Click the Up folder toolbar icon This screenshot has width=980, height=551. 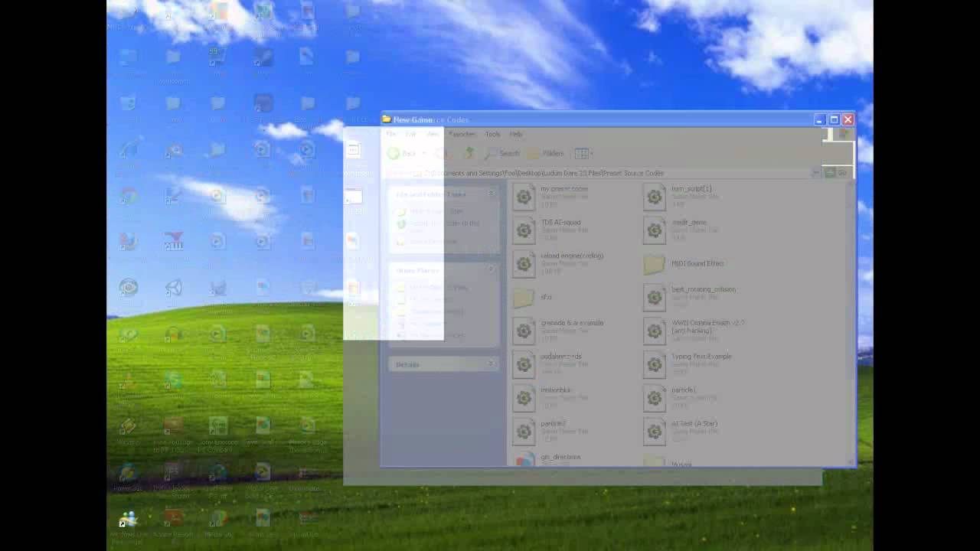pos(469,153)
